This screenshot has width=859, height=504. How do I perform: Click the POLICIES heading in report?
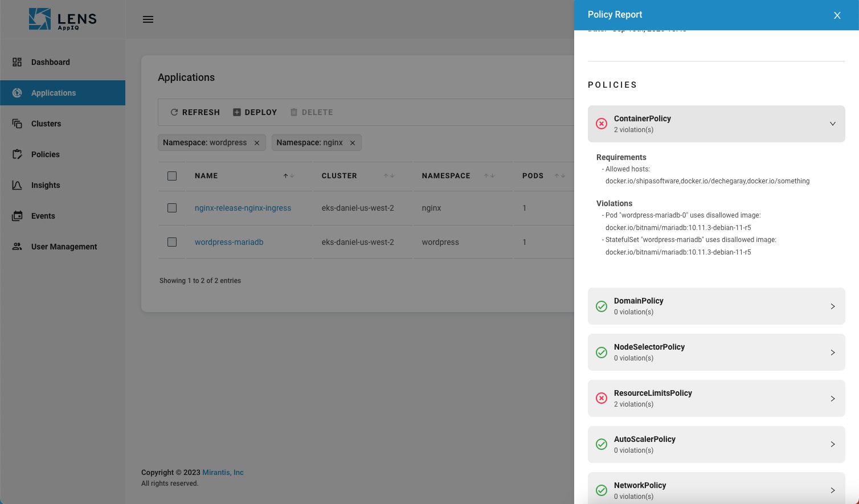(612, 85)
